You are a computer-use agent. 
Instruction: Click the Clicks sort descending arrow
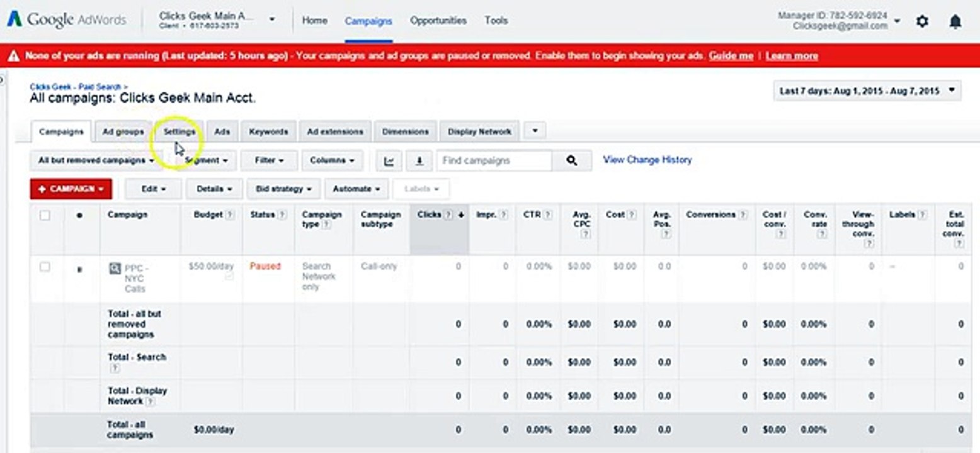(x=460, y=215)
